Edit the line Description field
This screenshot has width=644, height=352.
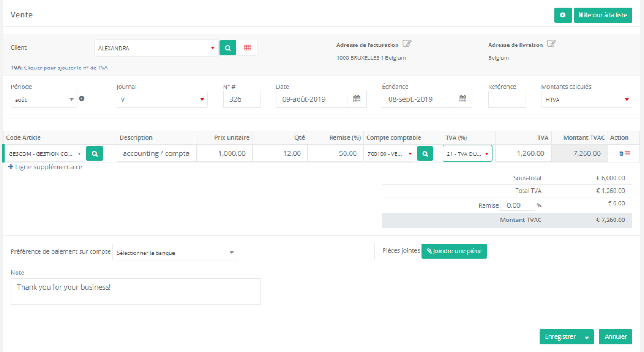pos(157,153)
